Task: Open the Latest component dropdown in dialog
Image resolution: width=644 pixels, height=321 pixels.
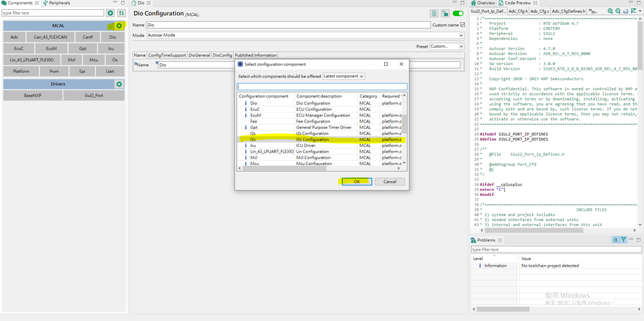Action: tap(344, 76)
